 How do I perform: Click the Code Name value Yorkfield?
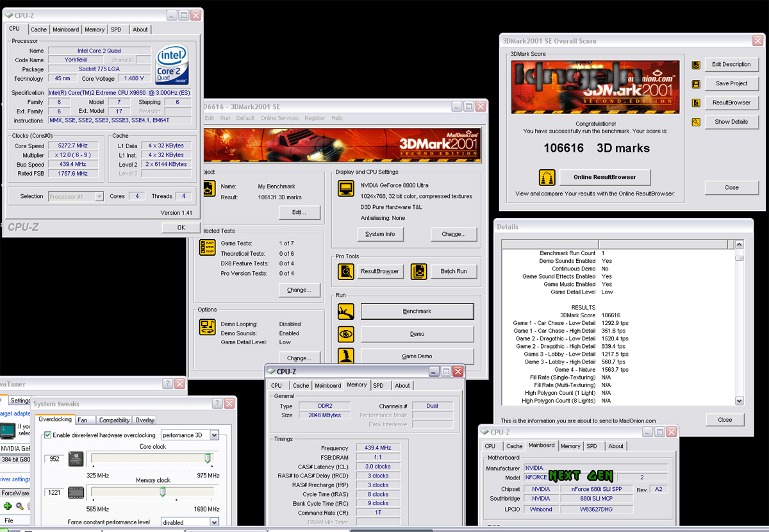[x=76, y=60]
